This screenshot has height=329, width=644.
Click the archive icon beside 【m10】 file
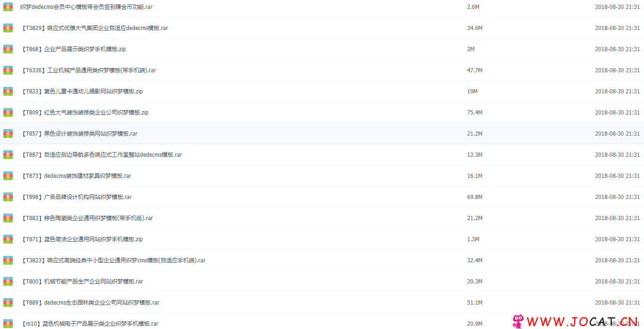click(8, 324)
